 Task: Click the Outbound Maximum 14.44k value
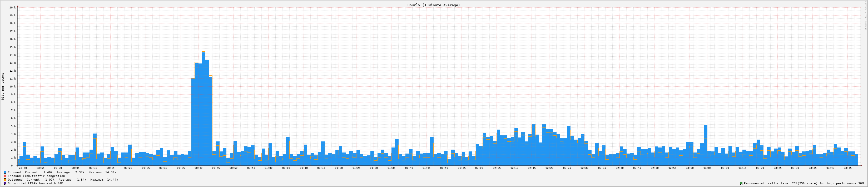pos(112,180)
